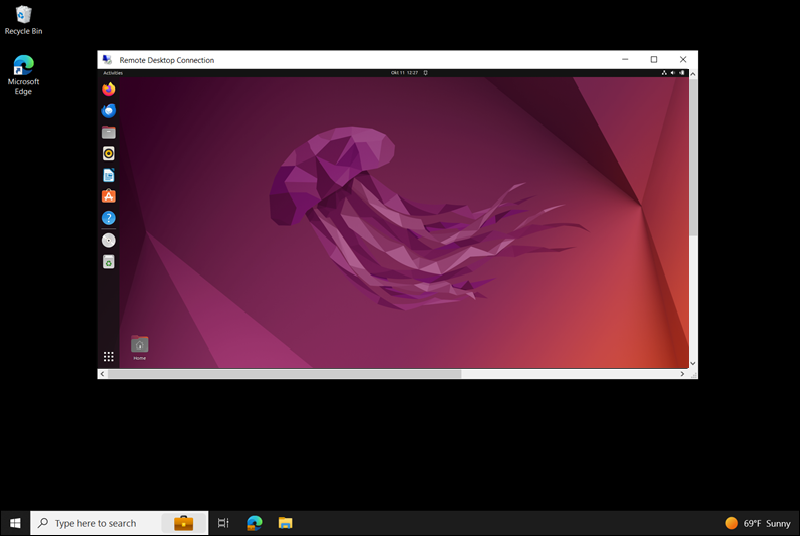Open Firefox in the Ubuntu dock
This screenshot has height=536, width=800.
pyautogui.click(x=109, y=89)
